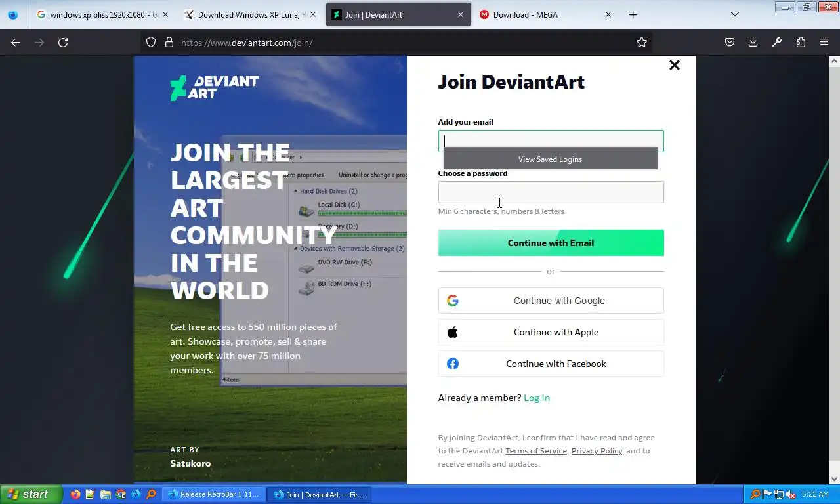Click the Google logo icon
Viewport: 840px width, 504px height.
(453, 301)
